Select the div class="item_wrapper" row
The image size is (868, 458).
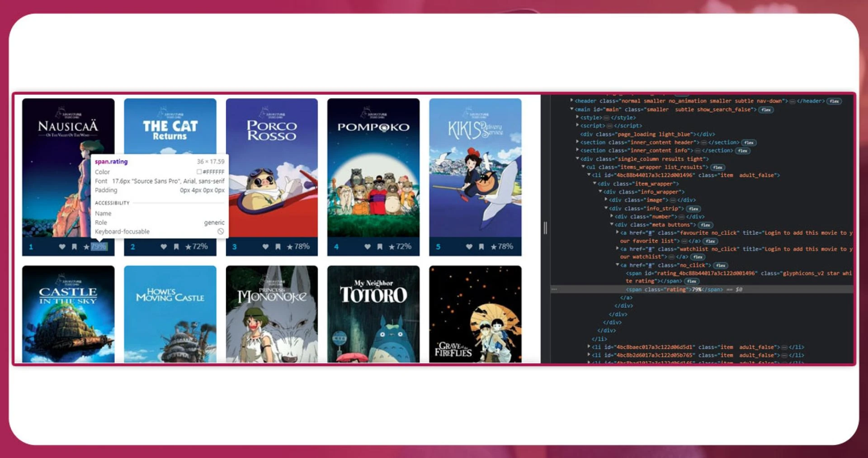pos(638,184)
